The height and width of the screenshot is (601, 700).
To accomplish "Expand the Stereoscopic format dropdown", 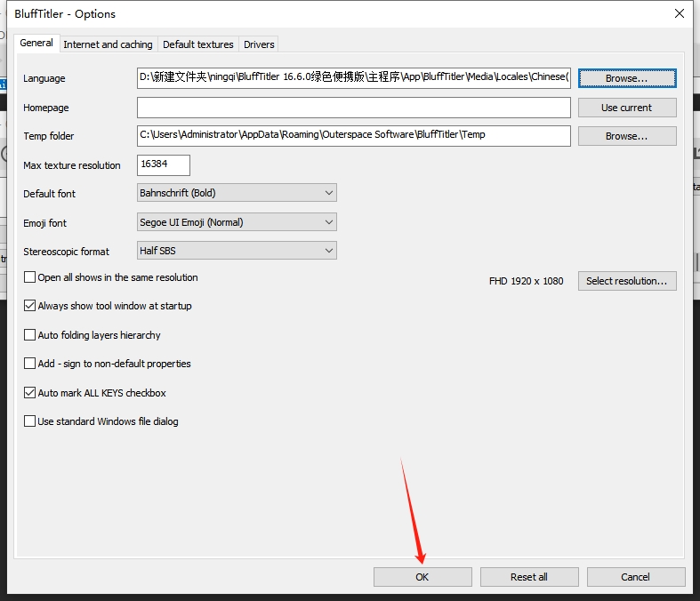I will click(x=237, y=251).
